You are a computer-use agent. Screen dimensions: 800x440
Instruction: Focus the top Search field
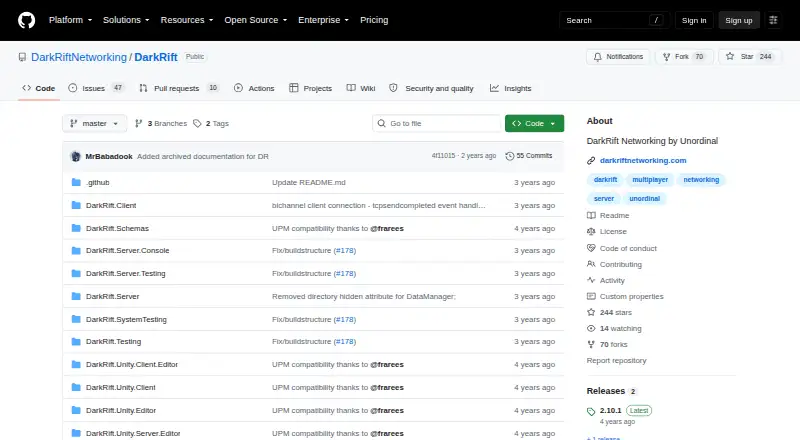[x=614, y=20]
